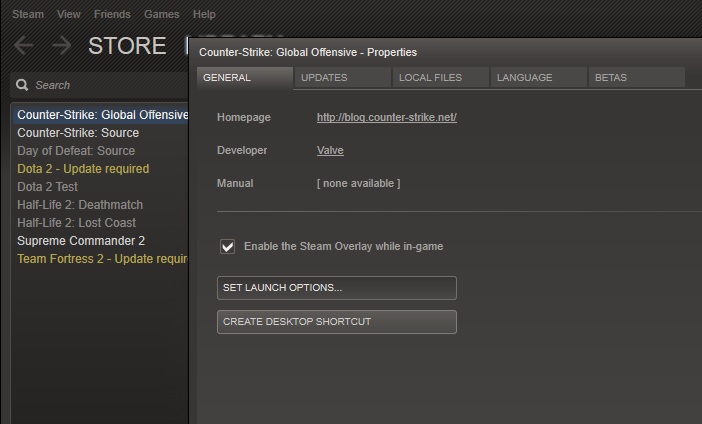This screenshot has height=424, width=702.
Task: Open the Games menu
Action: (x=162, y=14)
